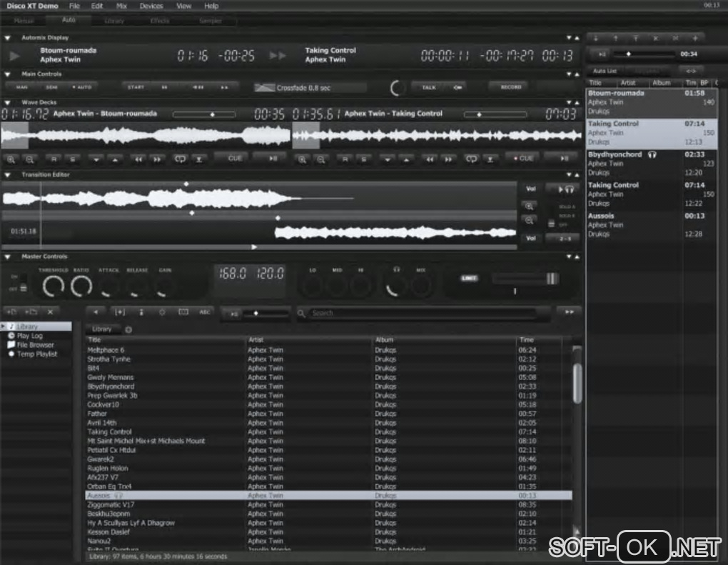Toggle loop on left wave deck
Image resolution: width=728 pixels, height=565 pixels.
[x=180, y=159]
